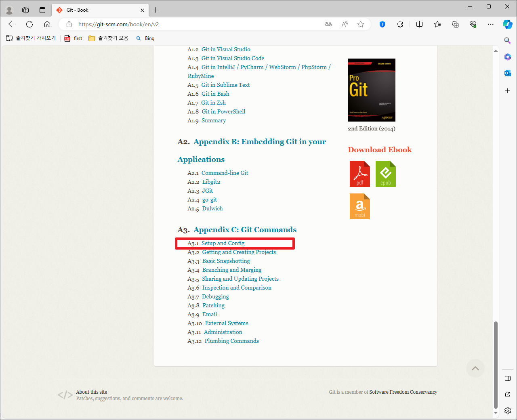517x420 pixels.
Task: Go back to the previous page
Action: click(x=12, y=24)
